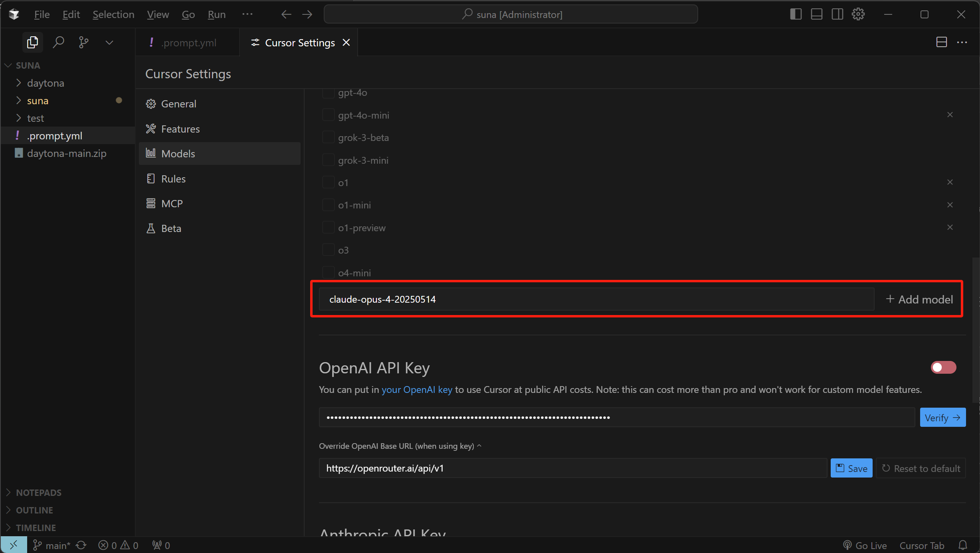Verify the OpenAI API key
The width and height of the screenshot is (980, 553).
tap(942, 418)
